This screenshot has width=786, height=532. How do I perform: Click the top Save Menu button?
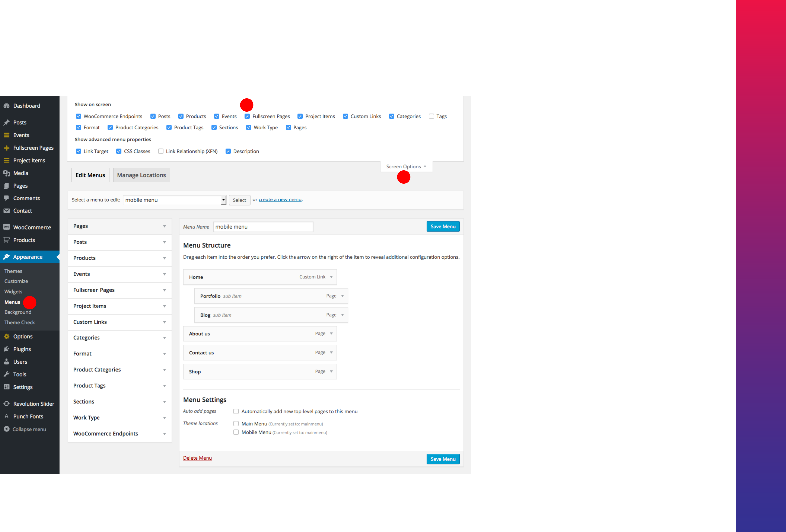(x=443, y=226)
